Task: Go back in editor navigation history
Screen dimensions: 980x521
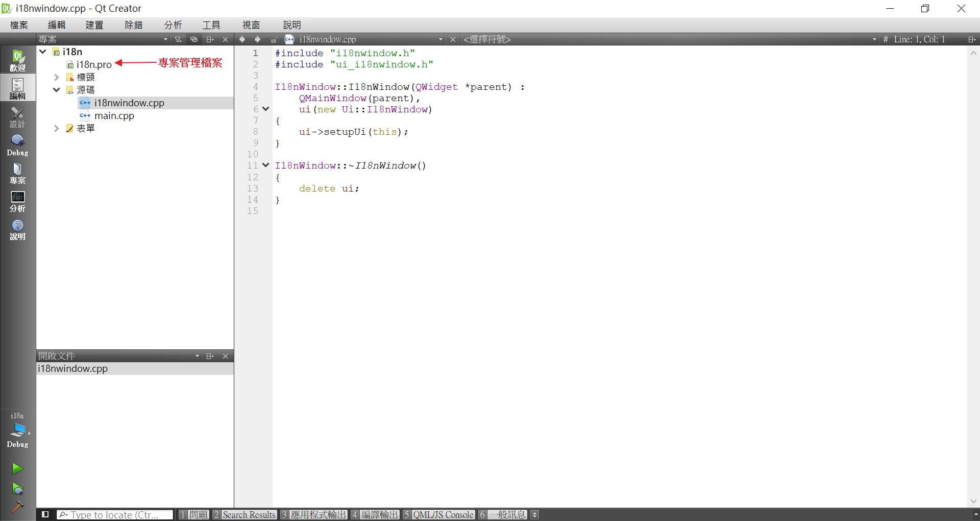Action: point(242,39)
